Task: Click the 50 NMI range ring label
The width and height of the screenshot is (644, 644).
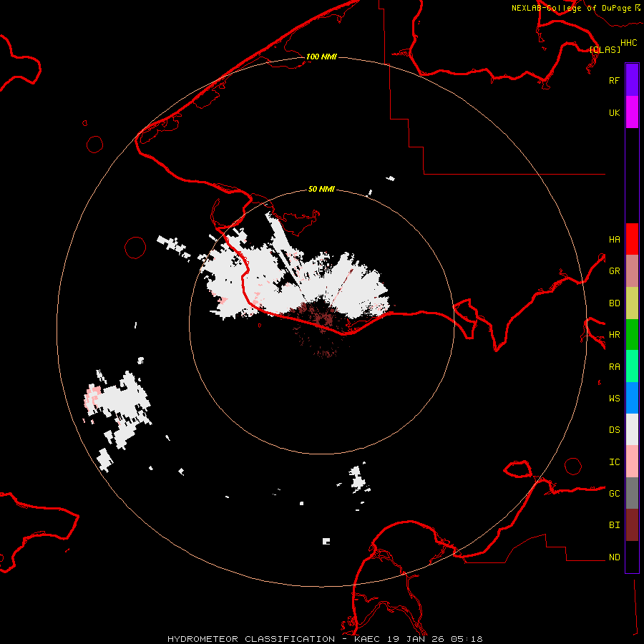Action: point(321,189)
